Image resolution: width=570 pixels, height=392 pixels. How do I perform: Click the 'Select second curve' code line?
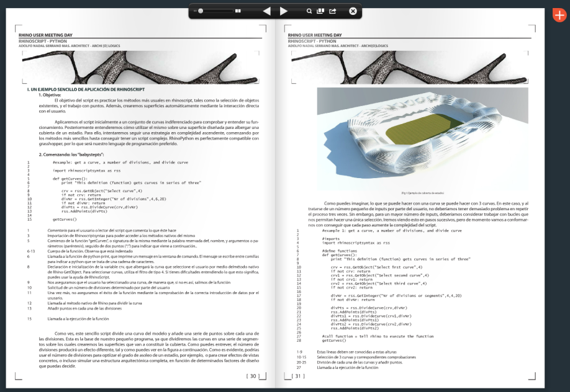click(x=380, y=275)
